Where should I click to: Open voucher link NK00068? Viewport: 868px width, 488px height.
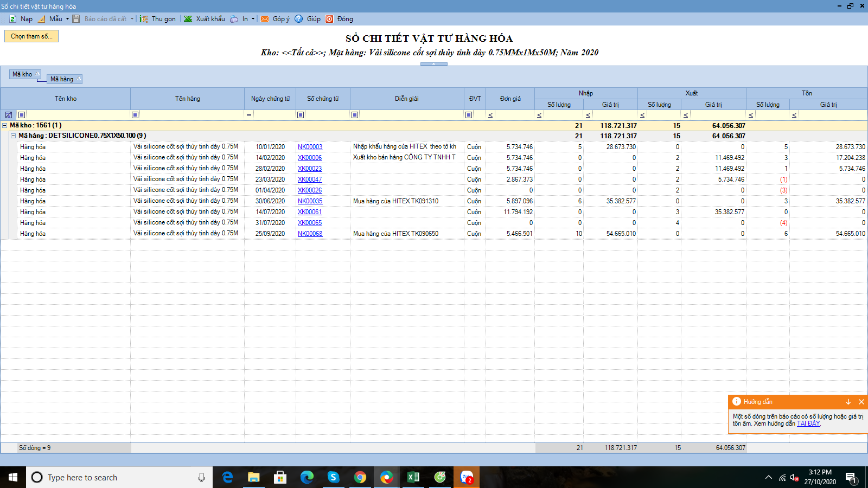pyautogui.click(x=310, y=234)
